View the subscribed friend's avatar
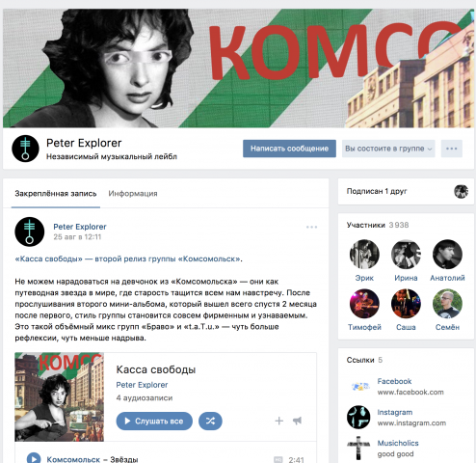 [461, 191]
